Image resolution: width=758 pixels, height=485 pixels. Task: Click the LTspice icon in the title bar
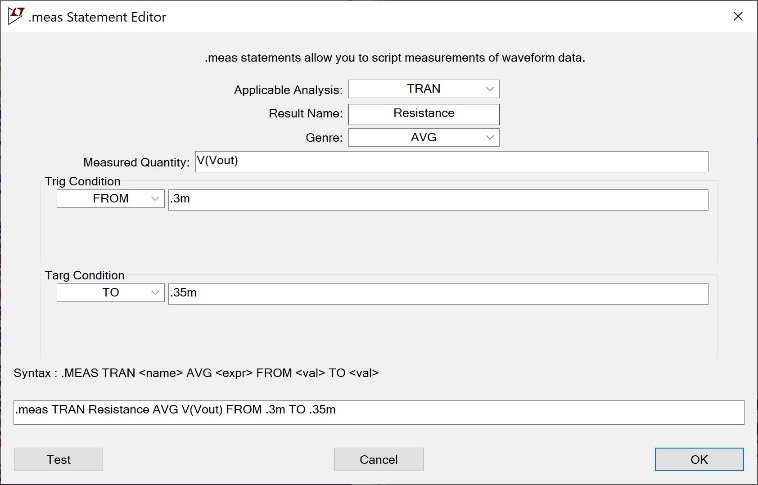click(15, 16)
